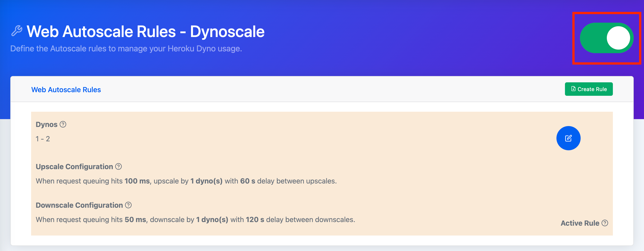
Task: Click the "120 s" downscale delay text
Action: click(x=255, y=220)
